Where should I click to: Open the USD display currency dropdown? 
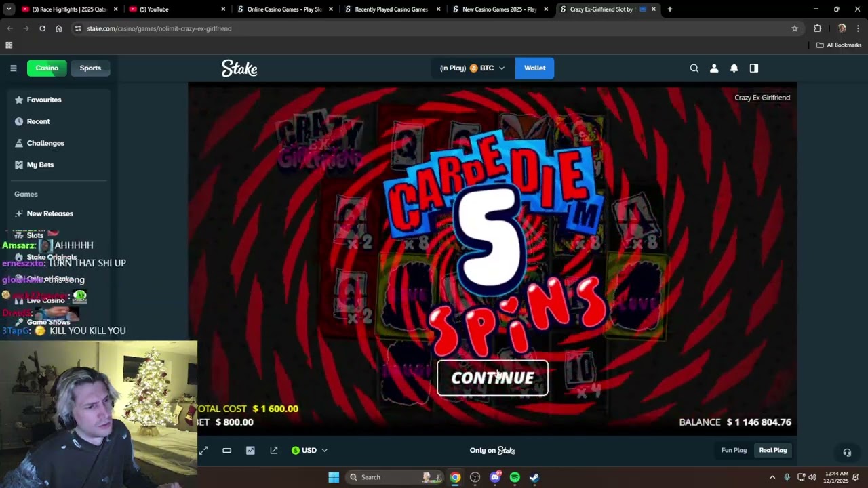point(309,450)
